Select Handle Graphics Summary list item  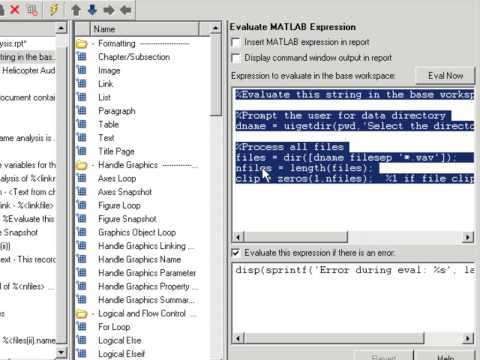click(146, 300)
